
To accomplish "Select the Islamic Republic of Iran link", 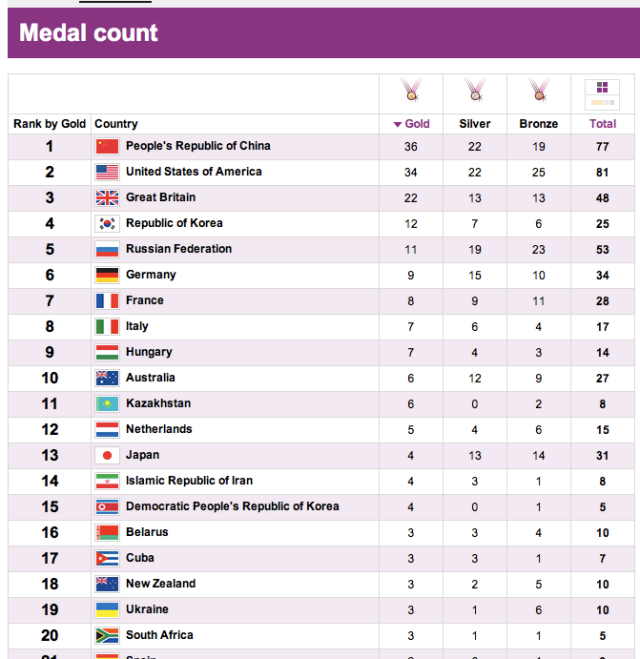I will pos(189,481).
